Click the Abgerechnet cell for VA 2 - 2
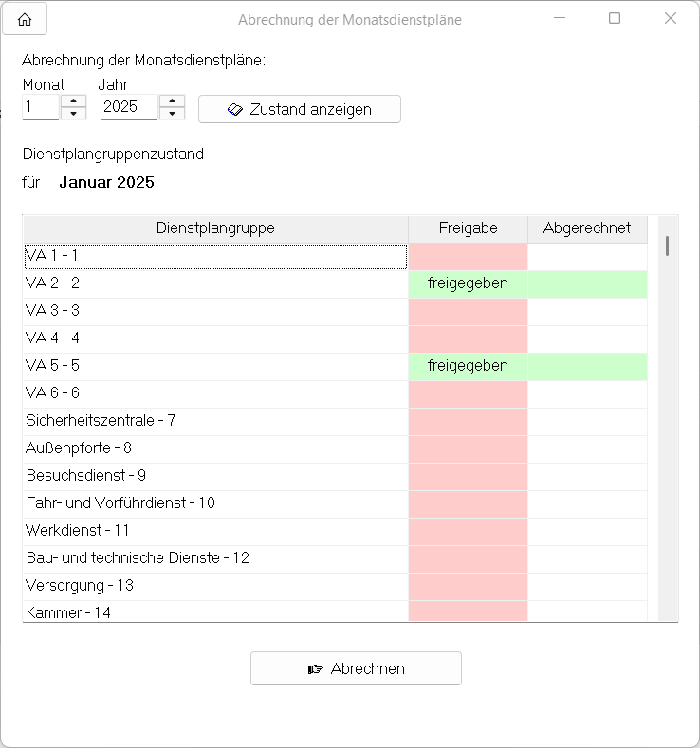The width and height of the screenshot is (700, 748). [587, 283]
